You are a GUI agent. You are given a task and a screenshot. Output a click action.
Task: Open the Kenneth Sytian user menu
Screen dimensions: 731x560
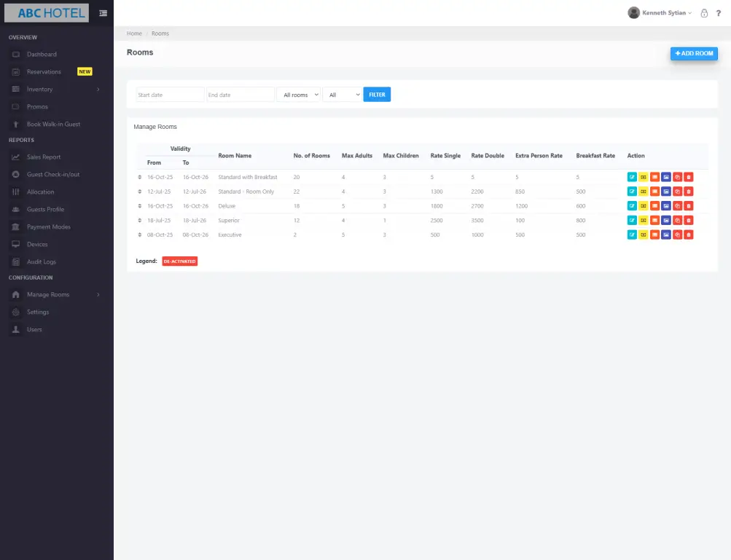[660, 13]
